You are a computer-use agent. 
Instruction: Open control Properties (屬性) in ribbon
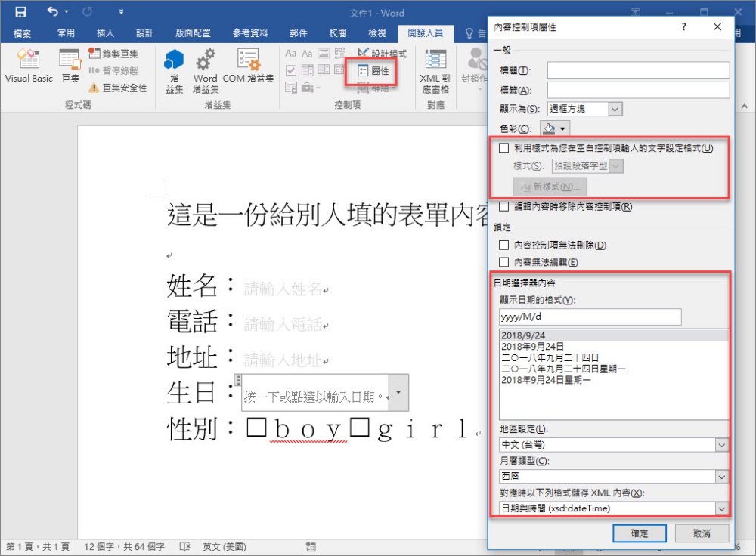pyautogui.click(x=373, y=71)
